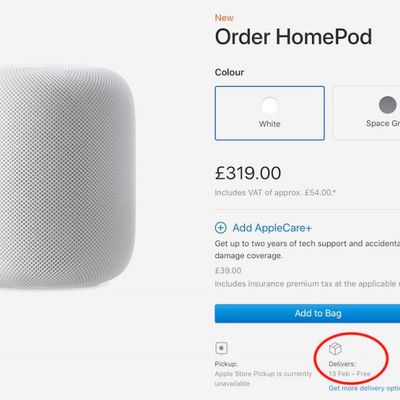Select the Space Grey colour option
Viewport: 400px width, 400px height.
pos(366,113)
